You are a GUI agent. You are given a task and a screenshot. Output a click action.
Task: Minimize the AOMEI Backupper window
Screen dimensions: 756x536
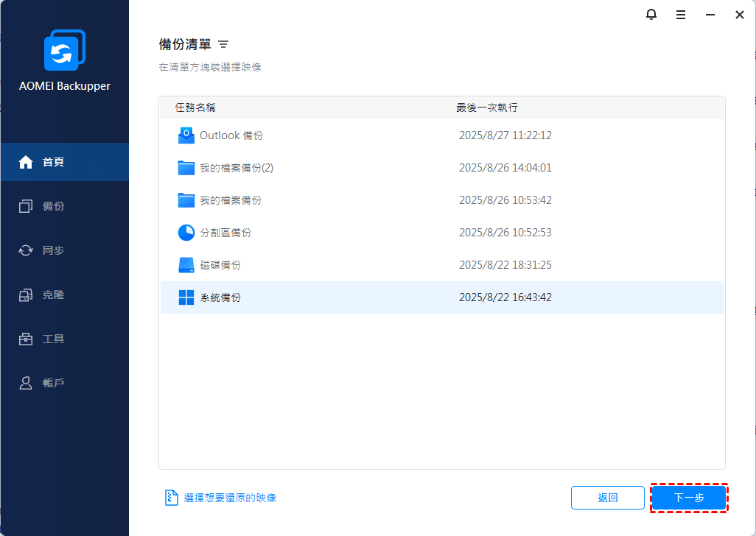(x=710, y=15)
